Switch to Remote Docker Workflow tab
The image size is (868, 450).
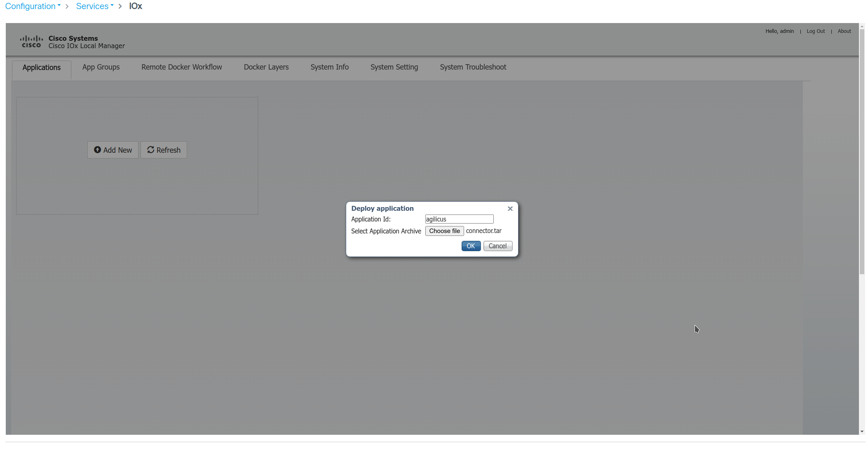(182, 67)
